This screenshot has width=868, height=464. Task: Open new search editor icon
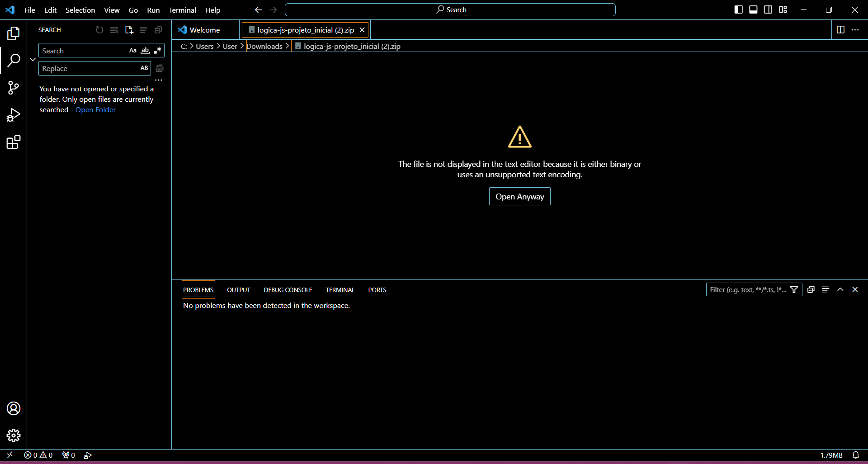(129, 30)
